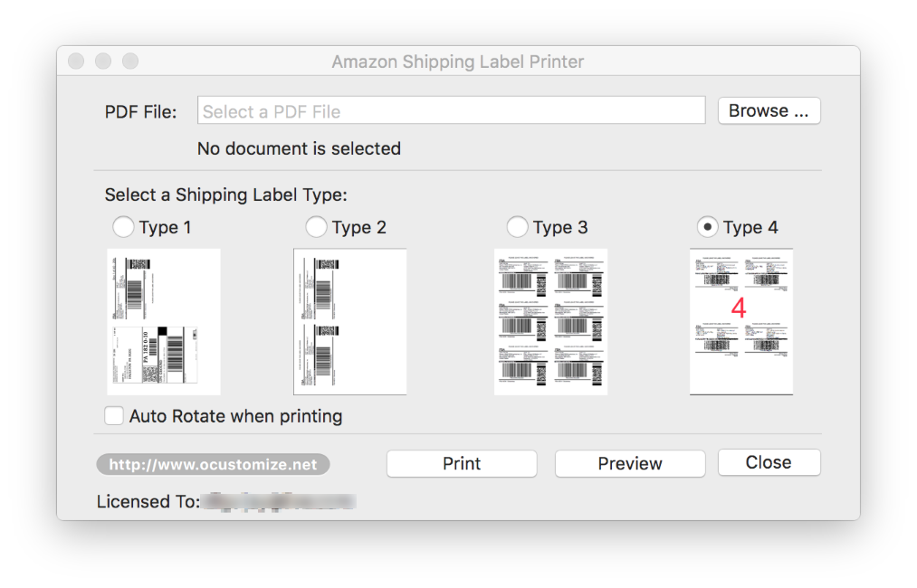This screenshot has width=917, height=588.
Task: Click the Print button
Action: tap(461, 463)
